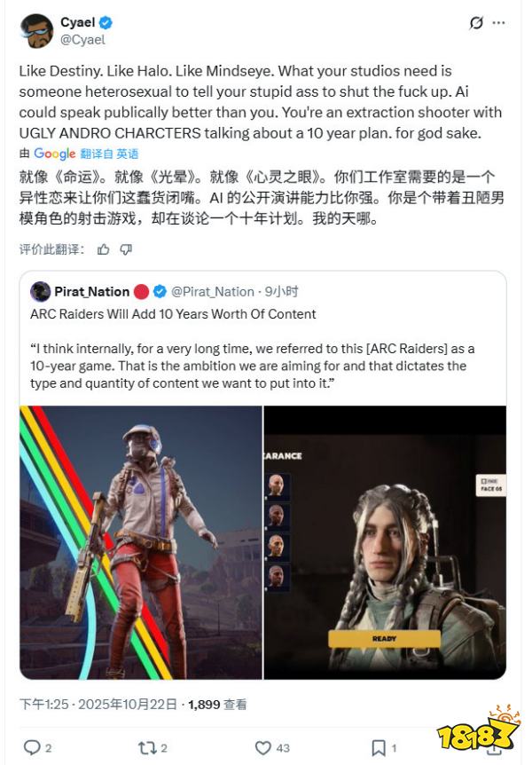Click Cyael's blue verified badge
This screenshot has width=532, height=765.
[106, 22]
